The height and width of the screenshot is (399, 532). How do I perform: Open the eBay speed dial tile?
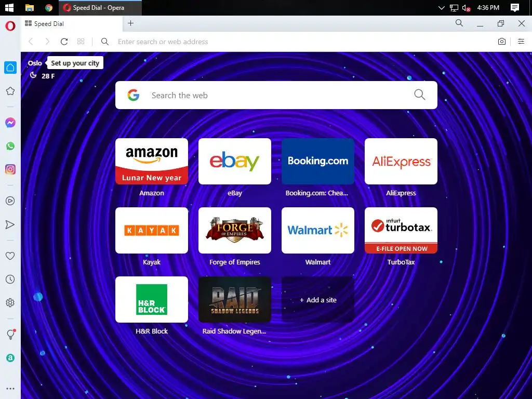pyautogui.click(x=235, y=161)
